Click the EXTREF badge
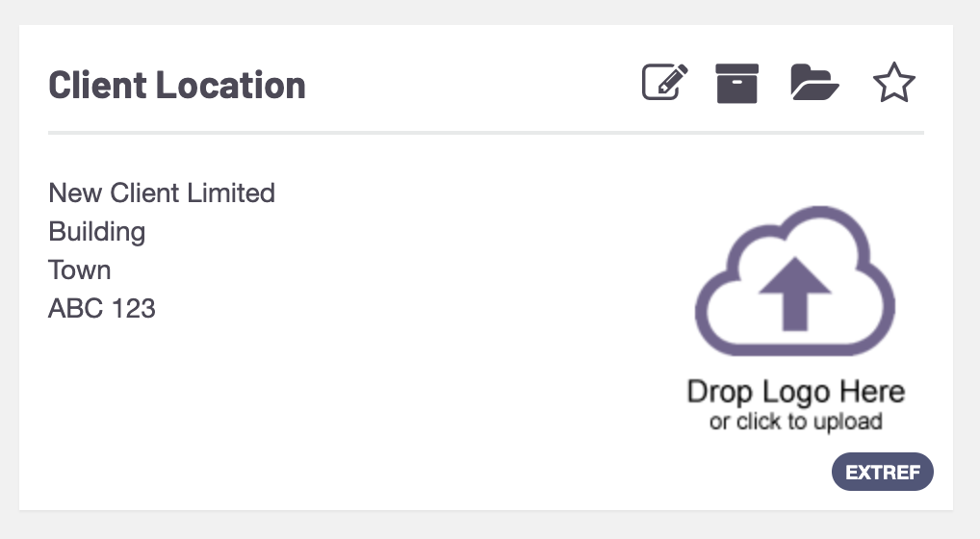Screen dimensions: 980x539 coord(883,472)
